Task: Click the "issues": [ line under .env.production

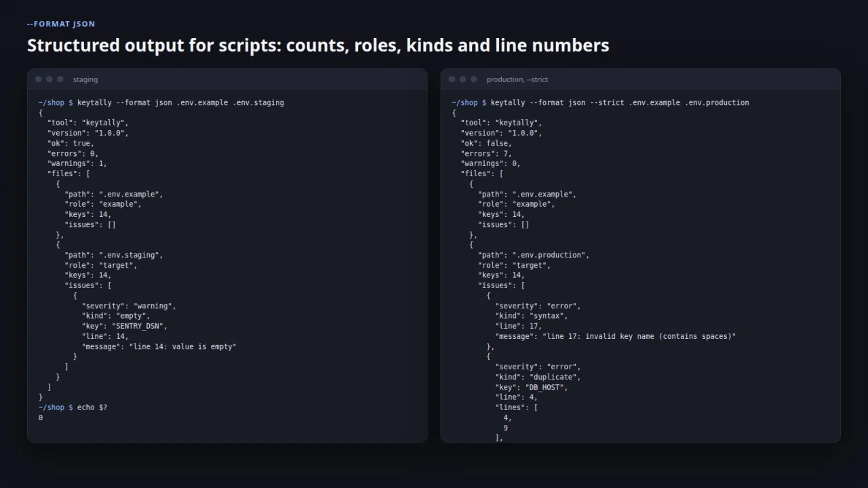Action: pyautogui.click(x=502, y=285)
